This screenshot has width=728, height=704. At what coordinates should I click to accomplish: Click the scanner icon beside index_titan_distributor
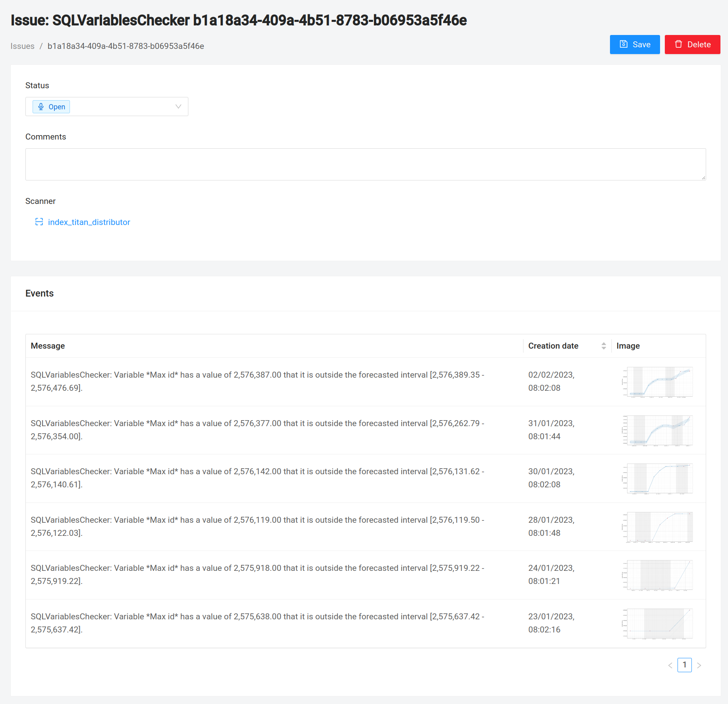39,222
